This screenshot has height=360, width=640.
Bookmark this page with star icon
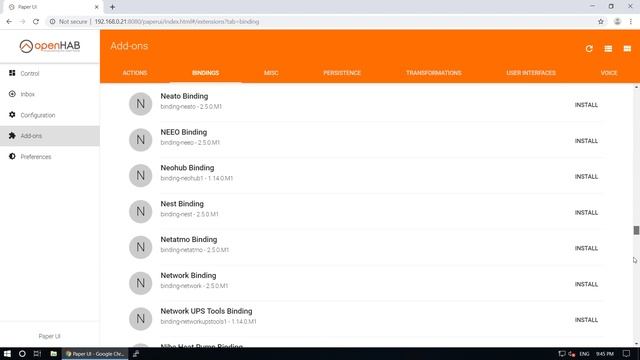click(600, 22)
